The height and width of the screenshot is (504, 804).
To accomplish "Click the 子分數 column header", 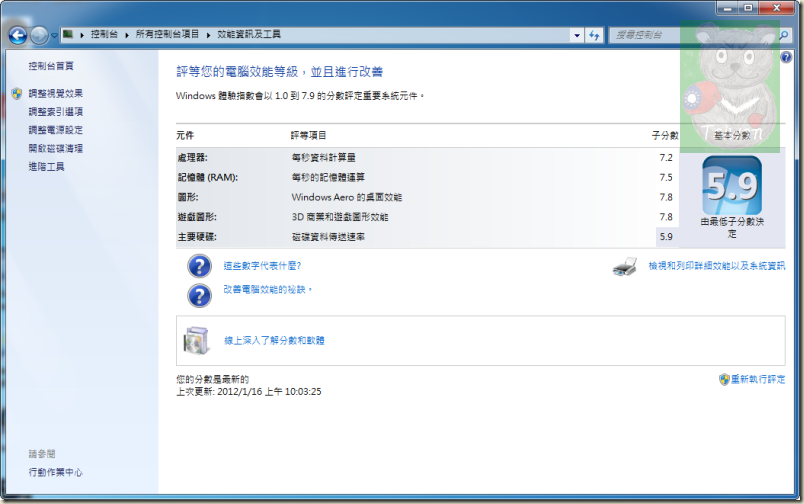I will pyautogui.click(x=665, y=135).
